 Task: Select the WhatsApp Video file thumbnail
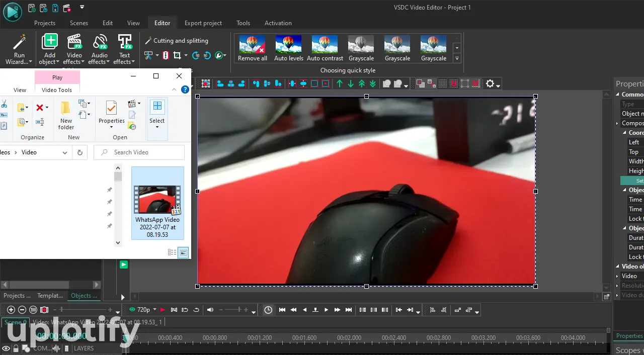[x=157, y=203]
